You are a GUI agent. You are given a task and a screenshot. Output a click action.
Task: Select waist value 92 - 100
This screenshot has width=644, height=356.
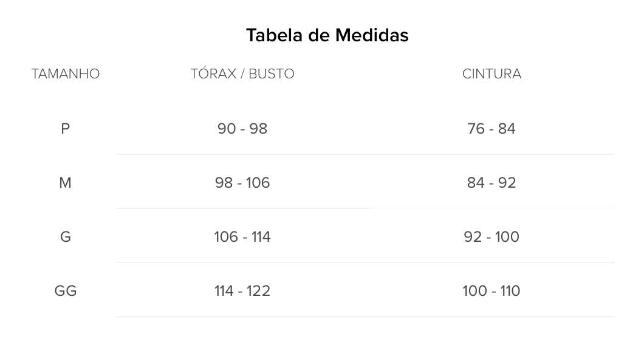coord(492,237)
